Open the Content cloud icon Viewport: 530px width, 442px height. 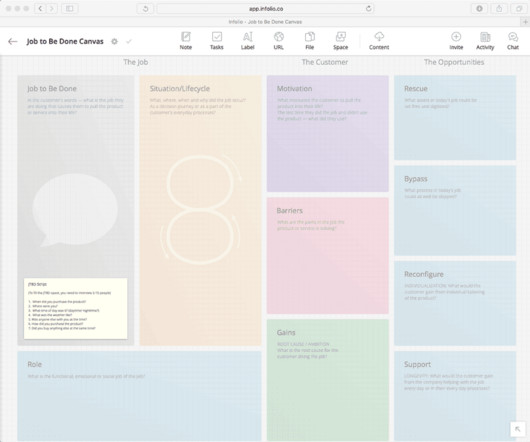(379, 41)
